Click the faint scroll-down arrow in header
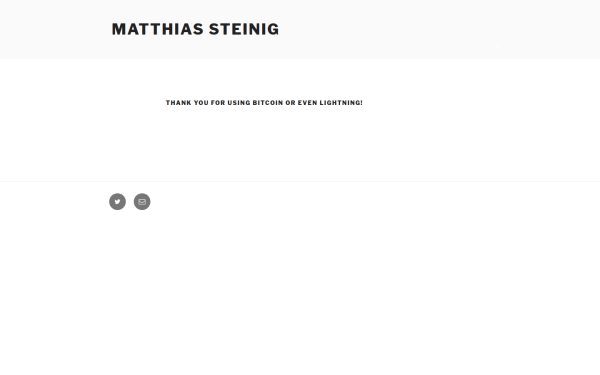This screenshot has width=600, height=375. point(498,46)
